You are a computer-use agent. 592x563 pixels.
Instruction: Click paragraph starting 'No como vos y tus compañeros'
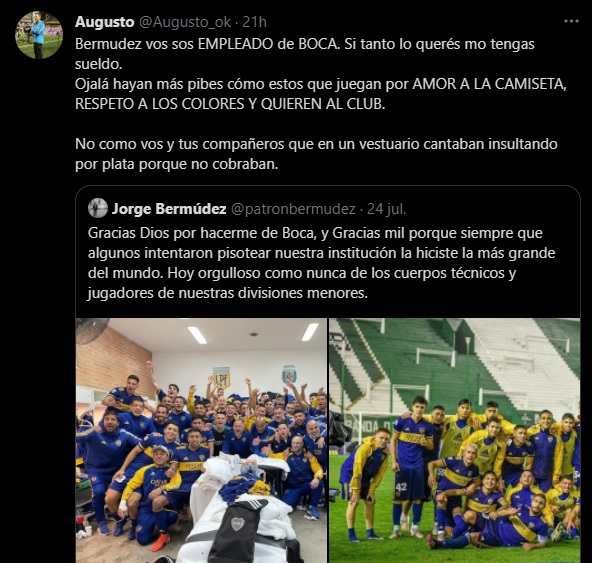316,154
